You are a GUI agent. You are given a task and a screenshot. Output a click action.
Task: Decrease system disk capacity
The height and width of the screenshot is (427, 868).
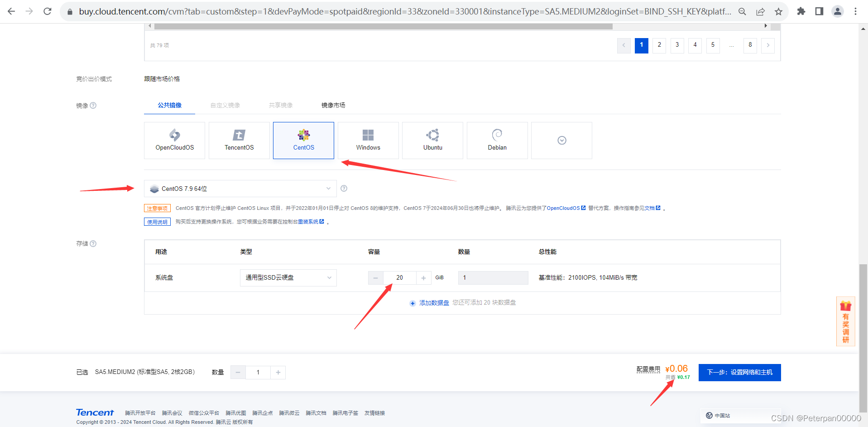[x=375, y=278]
